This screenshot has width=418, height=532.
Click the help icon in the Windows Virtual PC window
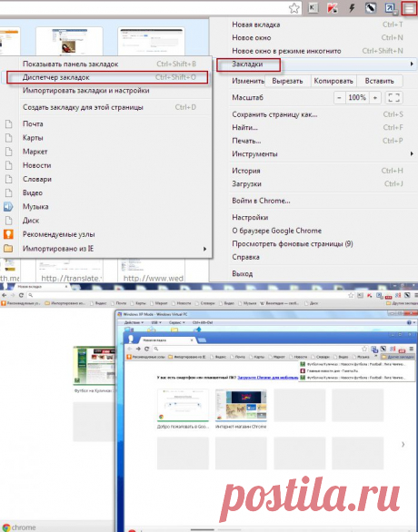409,322
